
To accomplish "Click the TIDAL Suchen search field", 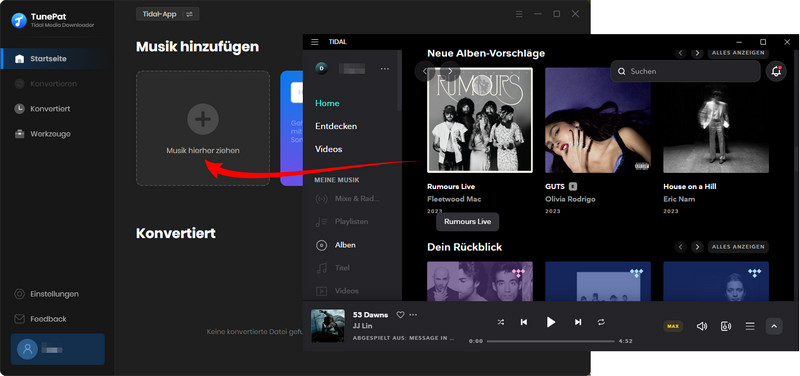I will 685,71.
